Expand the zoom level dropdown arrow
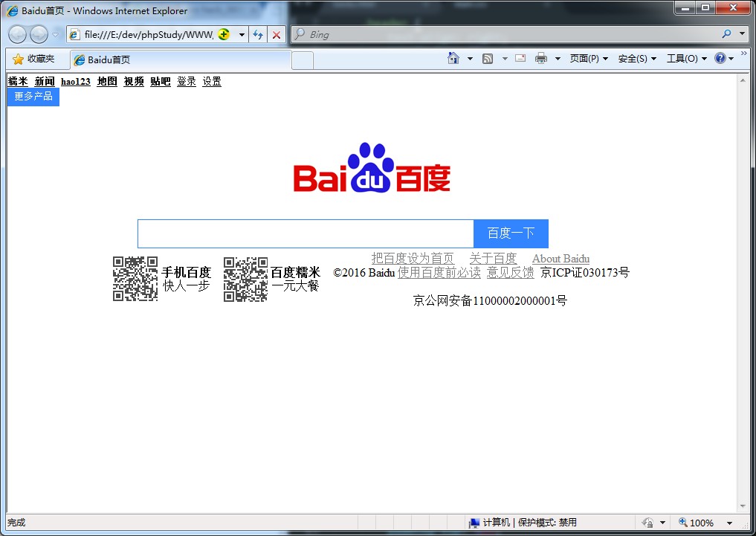756x536 pixels. (729, 523)
